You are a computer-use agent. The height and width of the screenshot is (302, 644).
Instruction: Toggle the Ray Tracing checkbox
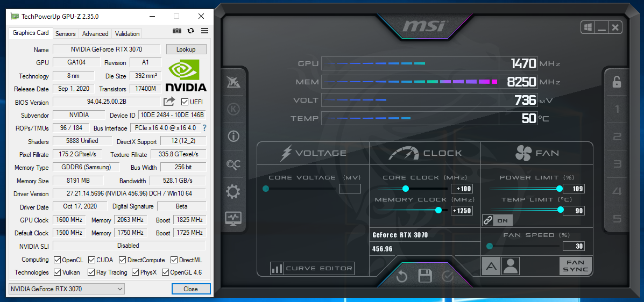[x=92, y=272]
